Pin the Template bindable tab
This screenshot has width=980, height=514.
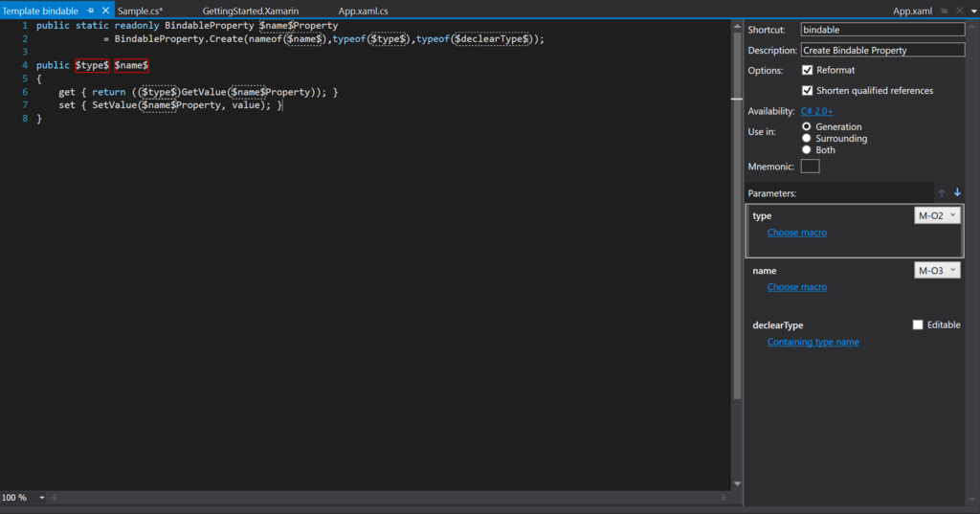(x=91, y=11)
